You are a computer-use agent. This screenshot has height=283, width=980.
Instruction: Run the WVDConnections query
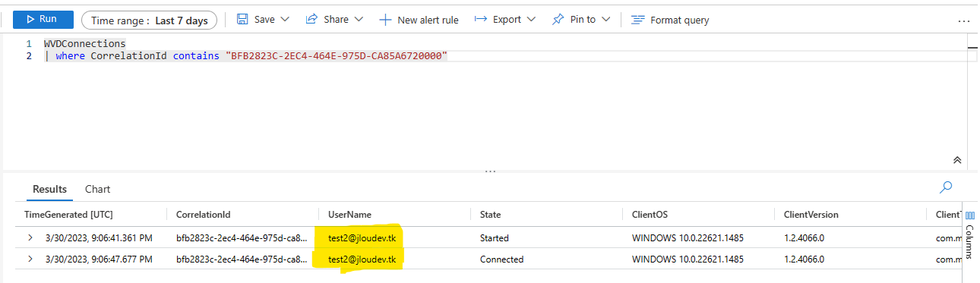[43, 20]
